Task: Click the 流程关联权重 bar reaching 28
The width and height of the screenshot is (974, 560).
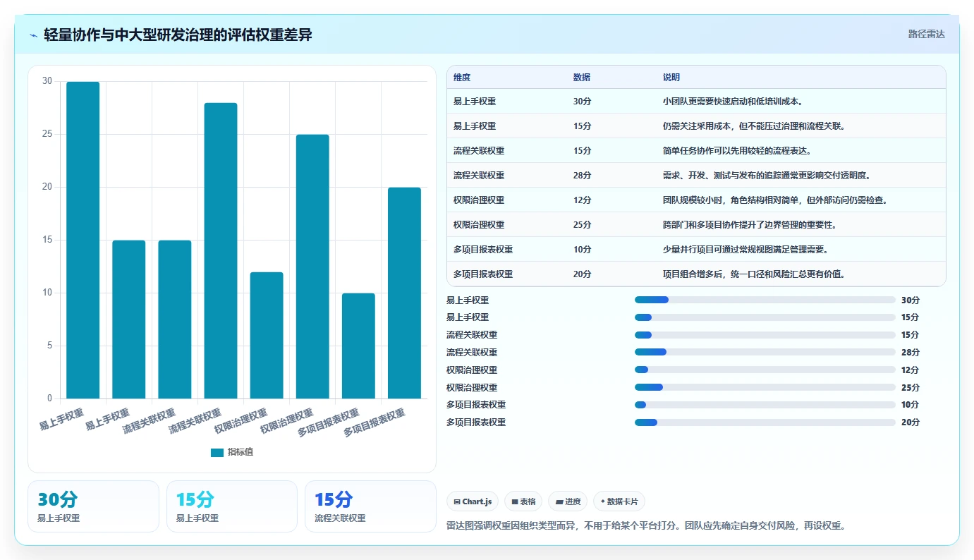Action: click(221, 250)
